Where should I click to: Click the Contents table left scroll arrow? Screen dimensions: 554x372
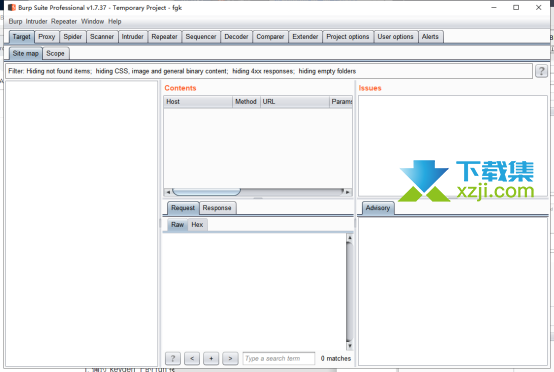pyautogui.click(x=168, y=192)
